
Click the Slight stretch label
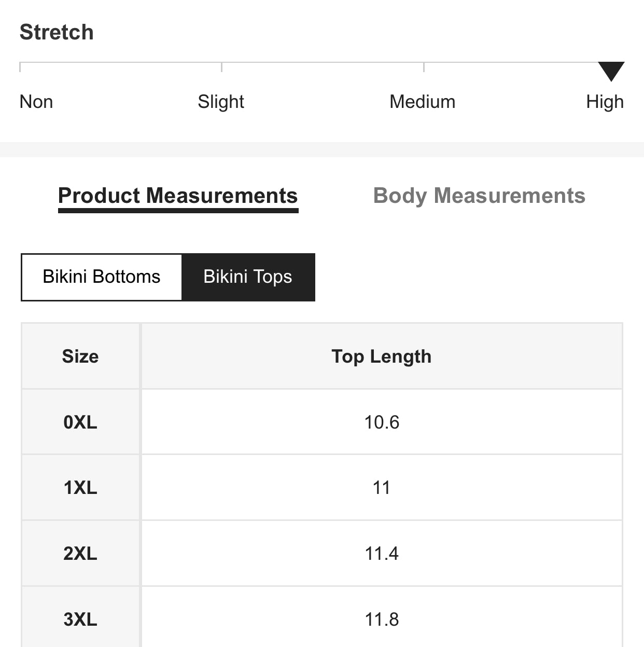[221, 102]
